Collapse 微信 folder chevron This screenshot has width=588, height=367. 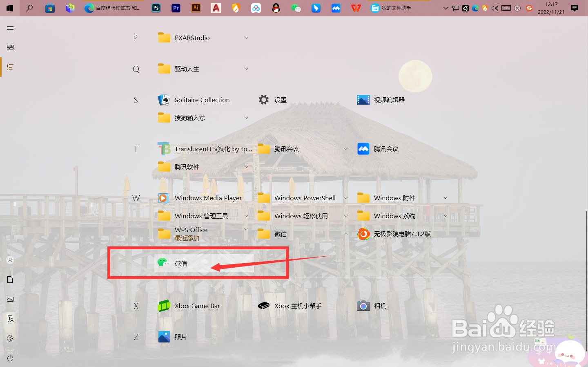[346, 234]
